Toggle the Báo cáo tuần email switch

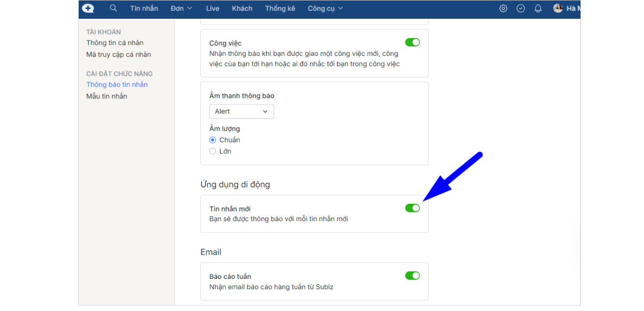[412, 276]
